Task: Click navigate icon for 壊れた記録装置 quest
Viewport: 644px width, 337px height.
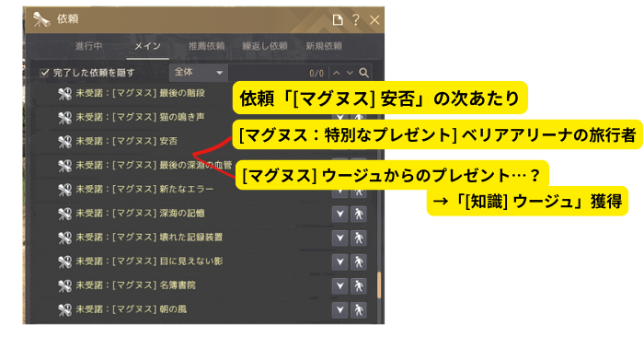Action: tap(359, 238)
